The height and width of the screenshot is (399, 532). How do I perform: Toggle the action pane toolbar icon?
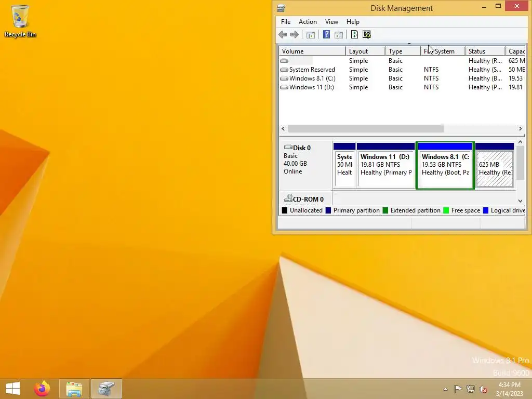[339, 35]
